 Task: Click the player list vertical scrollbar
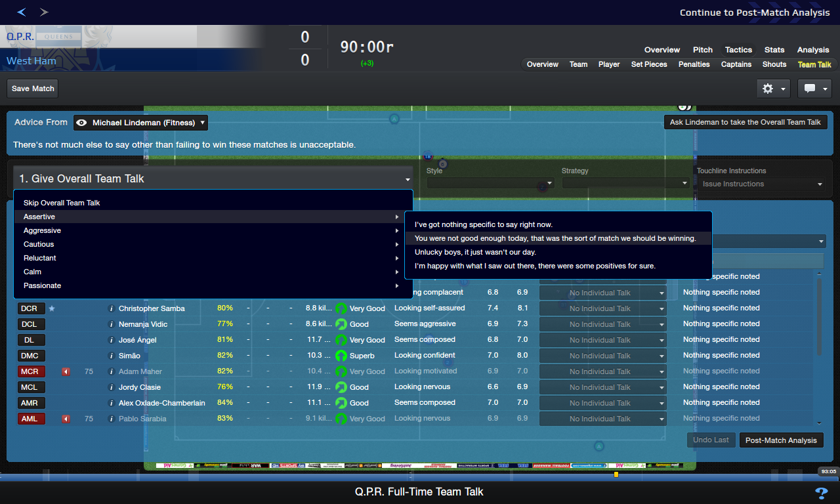(818, 315)
